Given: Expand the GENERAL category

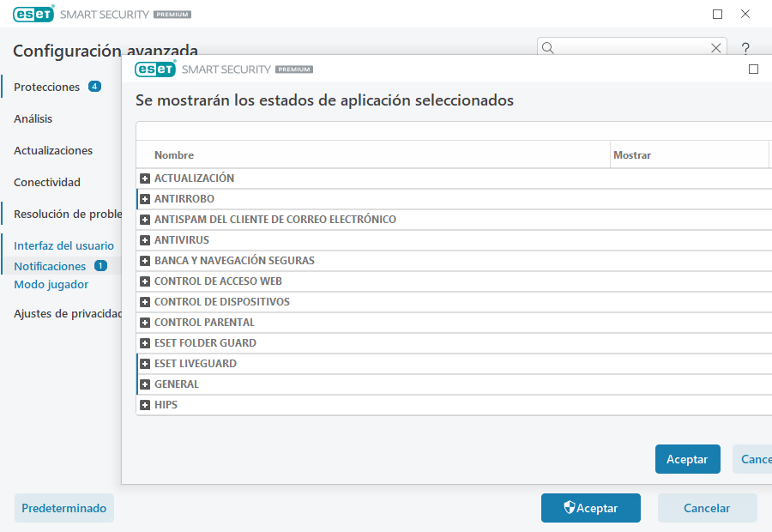Looking at the screenshot, I should (144, 384).
